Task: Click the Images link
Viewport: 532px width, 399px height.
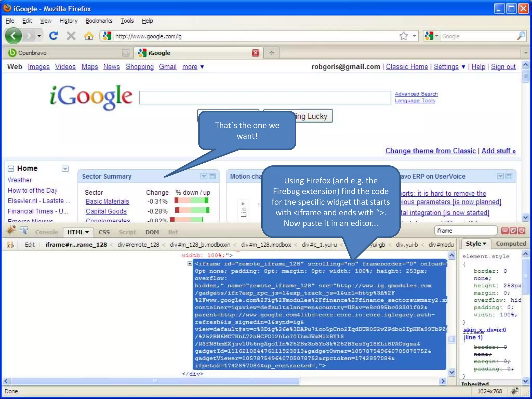Action: [39, 67]
